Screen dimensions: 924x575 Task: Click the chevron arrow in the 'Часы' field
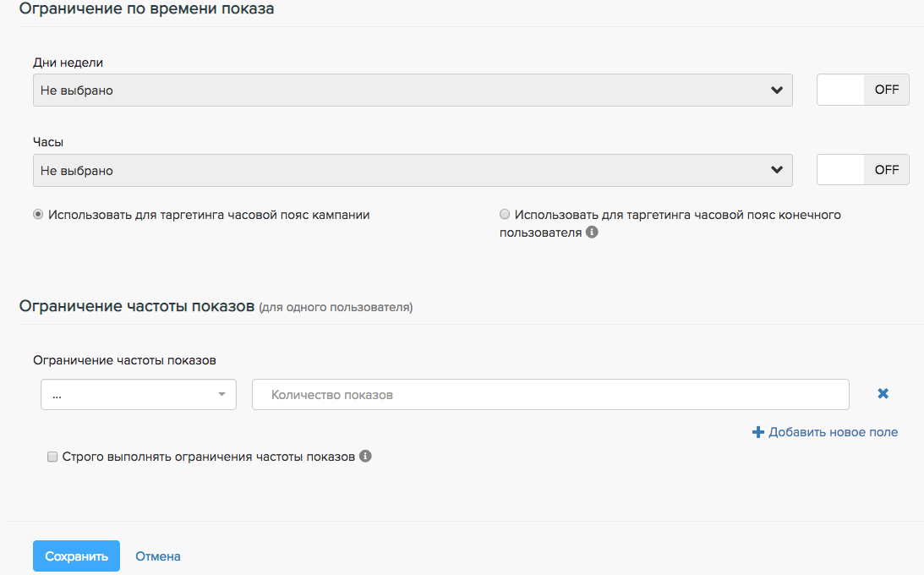(x=777, y=171)
